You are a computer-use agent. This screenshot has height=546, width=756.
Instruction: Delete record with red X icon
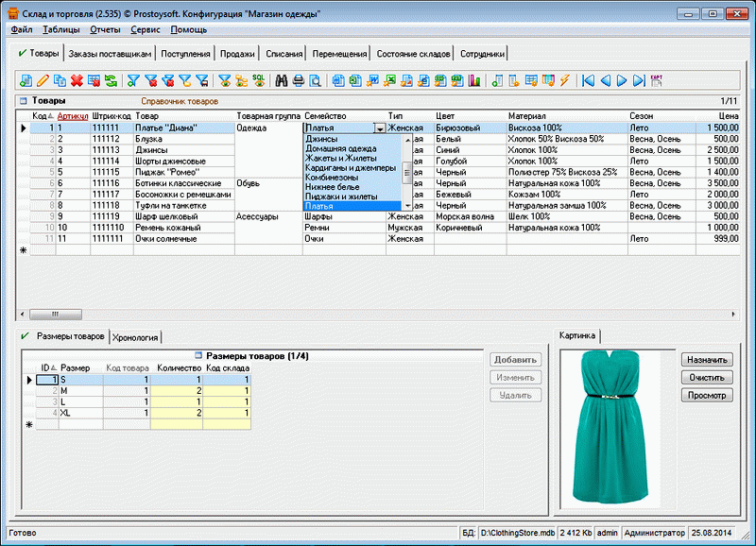click(x=77, y=81)
